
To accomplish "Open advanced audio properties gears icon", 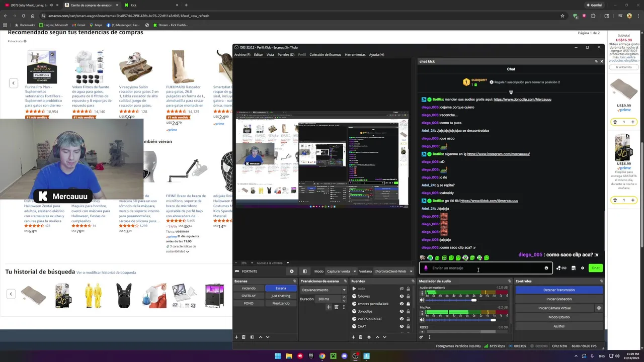I will point(421,337).
